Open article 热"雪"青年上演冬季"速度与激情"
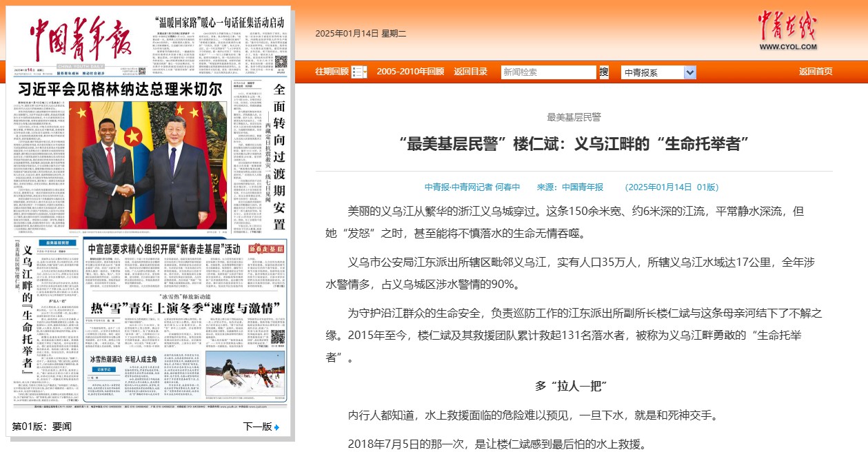 click(184, 307)
